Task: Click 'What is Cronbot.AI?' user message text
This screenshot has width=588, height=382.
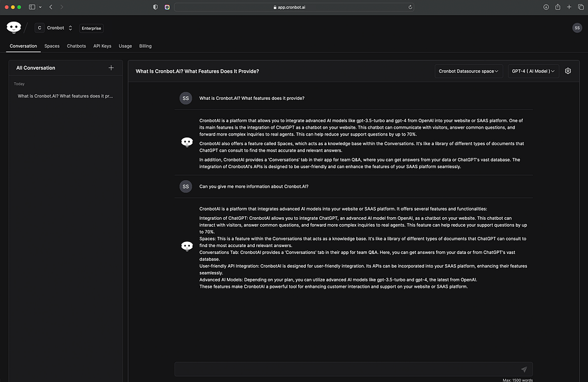Action: coord(252,98)
